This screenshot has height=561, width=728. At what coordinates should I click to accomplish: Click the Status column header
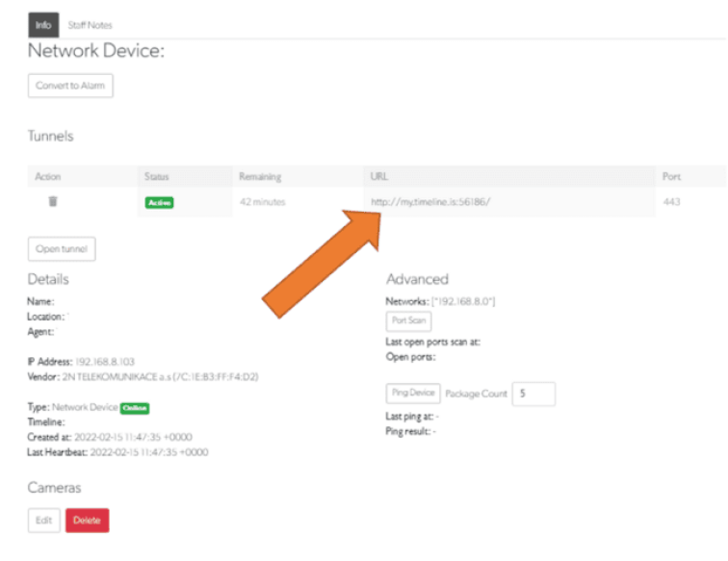[x=156, y=177]
